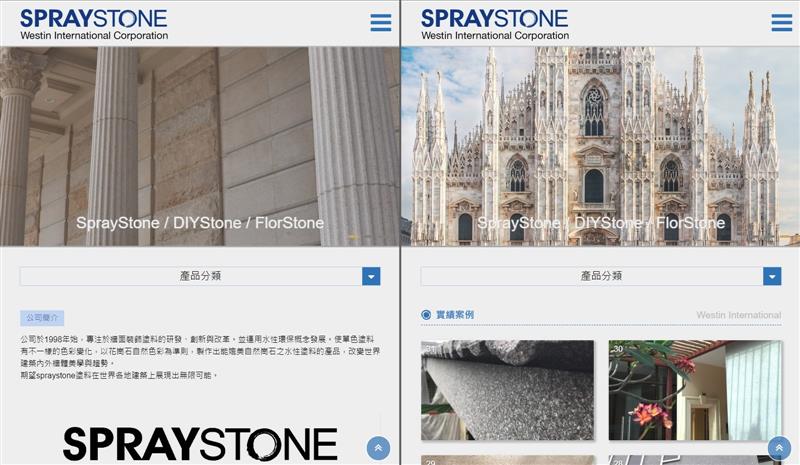Click the 產品分類 select field in the left page

point(200,276)
